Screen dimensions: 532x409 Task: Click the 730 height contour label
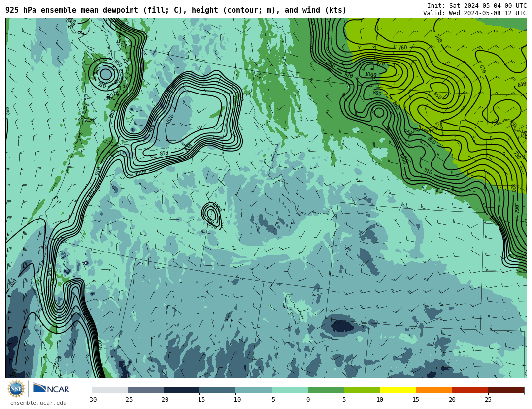tap(517, 156)
